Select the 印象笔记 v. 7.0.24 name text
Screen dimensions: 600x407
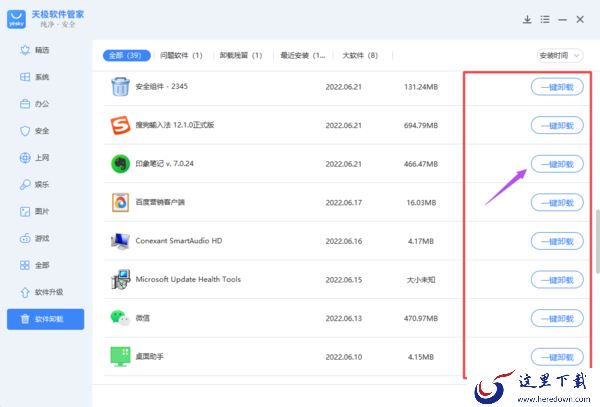165,164
